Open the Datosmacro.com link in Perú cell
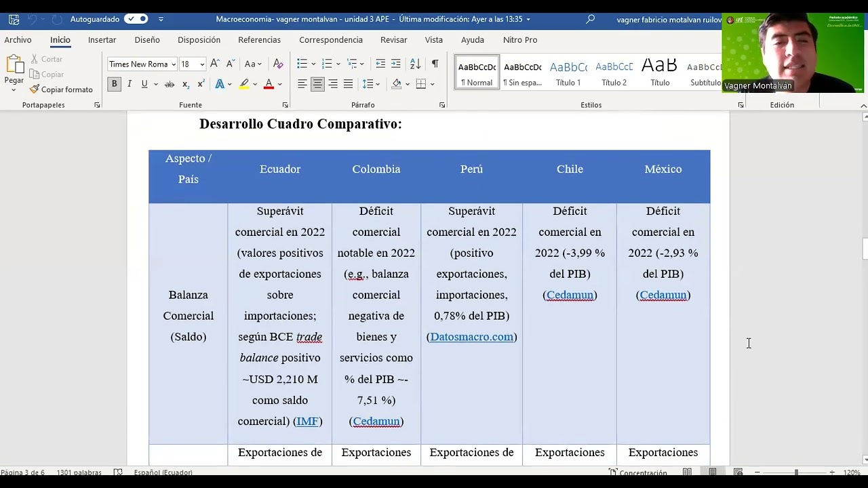The height and width of the screenshot is (488, 868). pyautogui.click(x=471, y=337)
